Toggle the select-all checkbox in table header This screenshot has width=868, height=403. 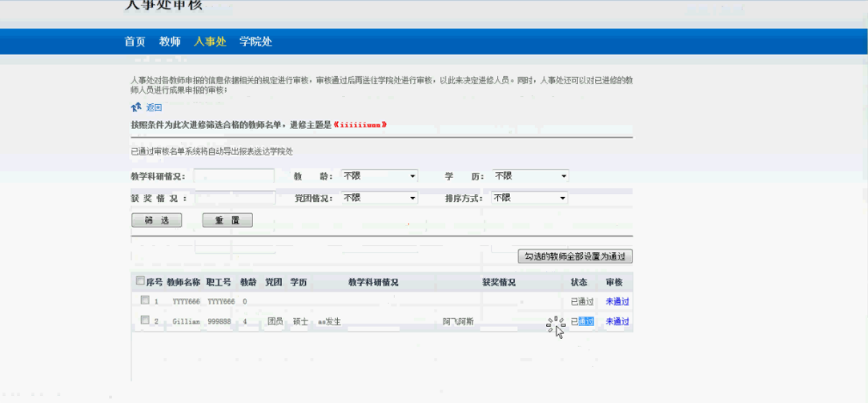tap(140, 280)
